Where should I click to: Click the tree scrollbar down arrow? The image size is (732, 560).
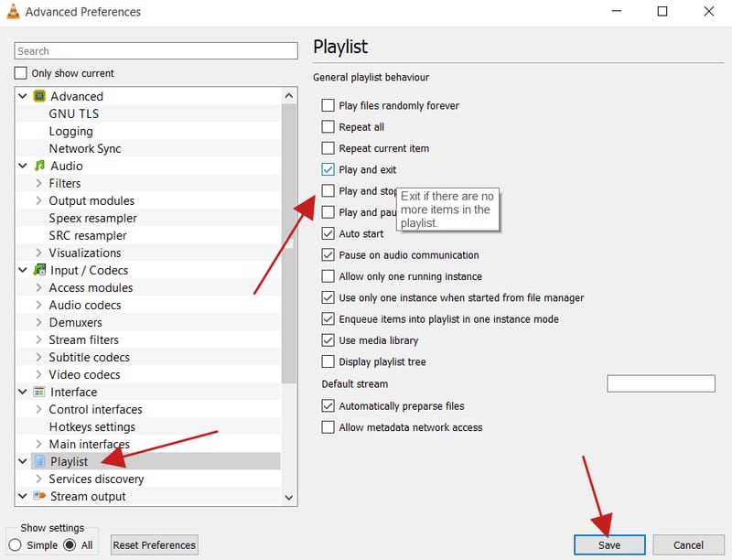pos(289,497)
